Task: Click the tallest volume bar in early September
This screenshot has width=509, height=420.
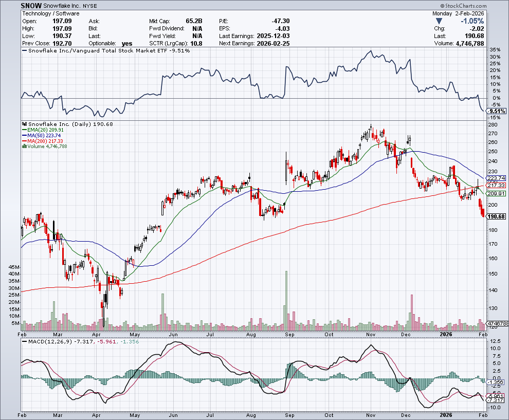Action: 286,300
